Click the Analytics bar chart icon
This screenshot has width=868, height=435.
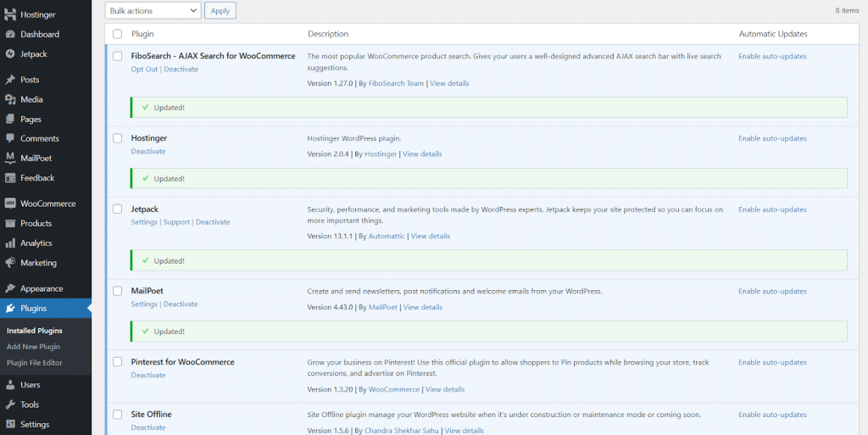(10, 243)
